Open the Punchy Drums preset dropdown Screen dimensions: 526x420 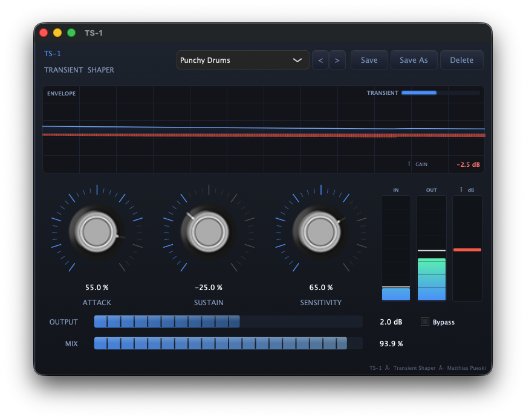tap(242, 60)
